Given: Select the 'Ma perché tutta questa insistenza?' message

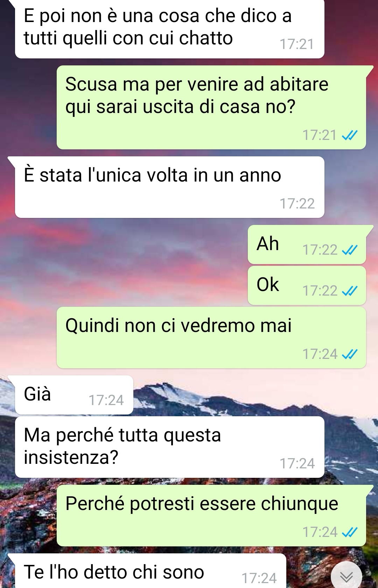Looking at the screenshot, I should pyautogui.click(x=169, y=447).
